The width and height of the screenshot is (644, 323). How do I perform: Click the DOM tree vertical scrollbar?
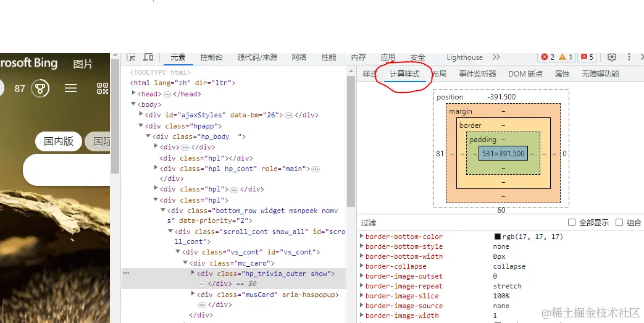[351, 142]
